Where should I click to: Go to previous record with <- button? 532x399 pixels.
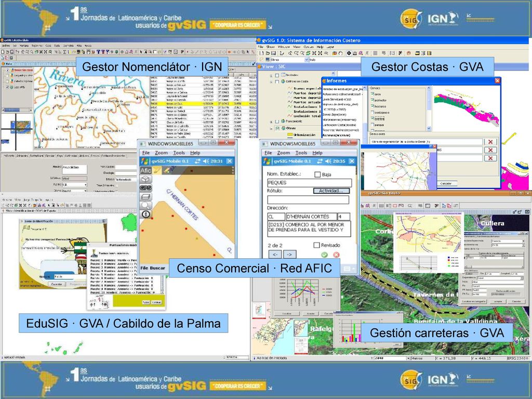point(275,254)
